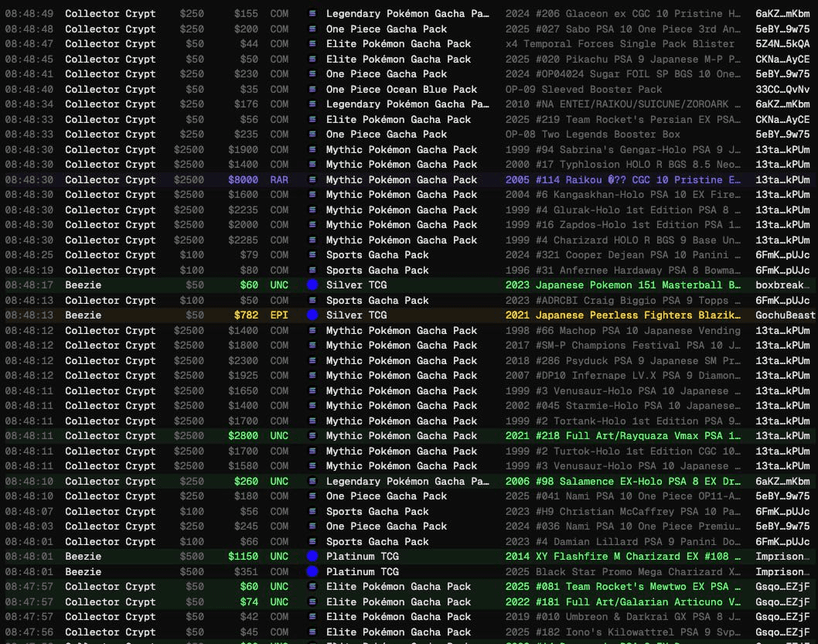Click the #DP10 Infernape LV.X card title
This screenshot has width=818, height=644.
(623, 376)
